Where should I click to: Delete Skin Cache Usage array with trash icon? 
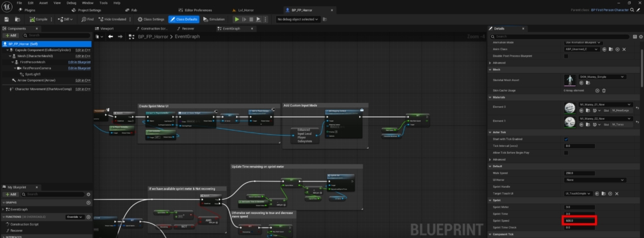(604, 90)
